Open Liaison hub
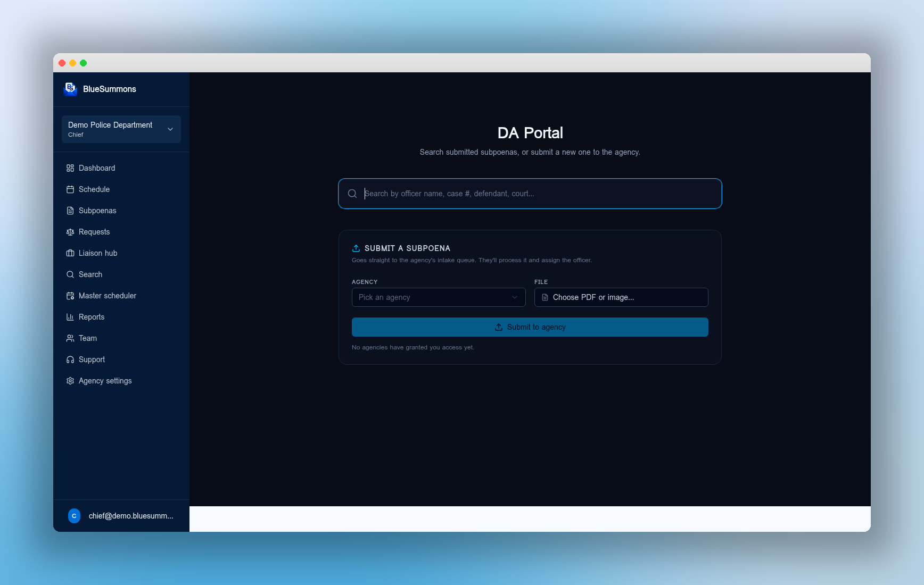Image resolution: width=924 pixels, height=585 pixels. tap(121, 253)
